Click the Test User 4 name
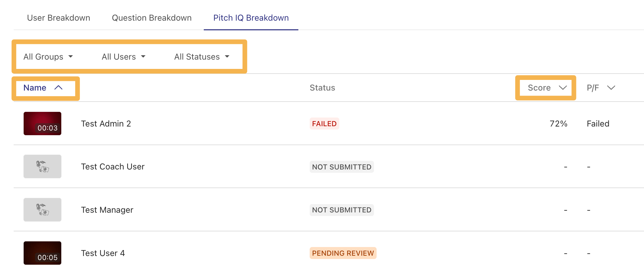The image size is (644, 271). tap(103, 253)
